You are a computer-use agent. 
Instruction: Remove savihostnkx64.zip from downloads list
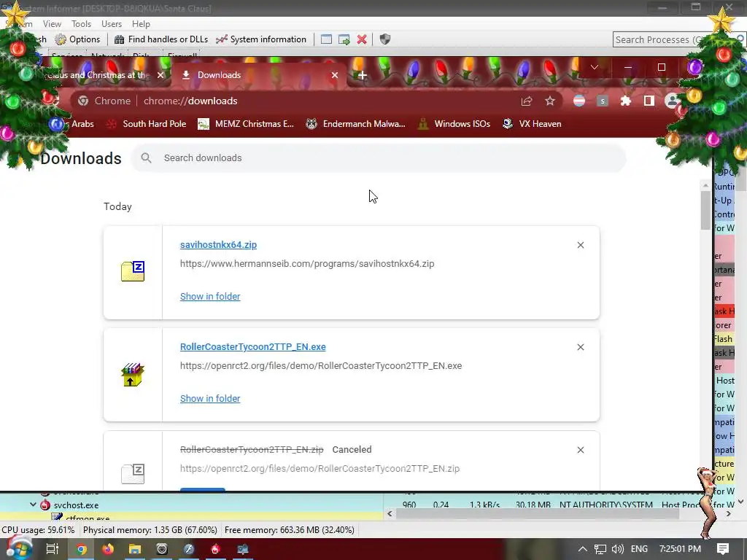[580, 245]
